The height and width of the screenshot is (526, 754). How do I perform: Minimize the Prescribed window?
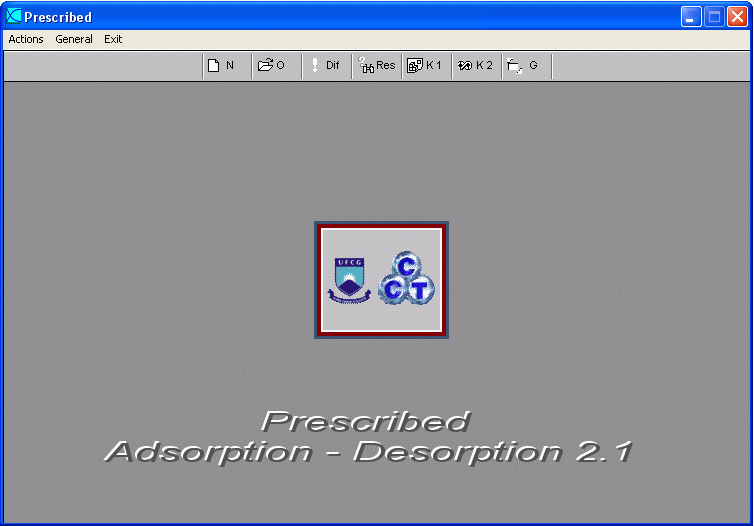click(x=691, y=17)
